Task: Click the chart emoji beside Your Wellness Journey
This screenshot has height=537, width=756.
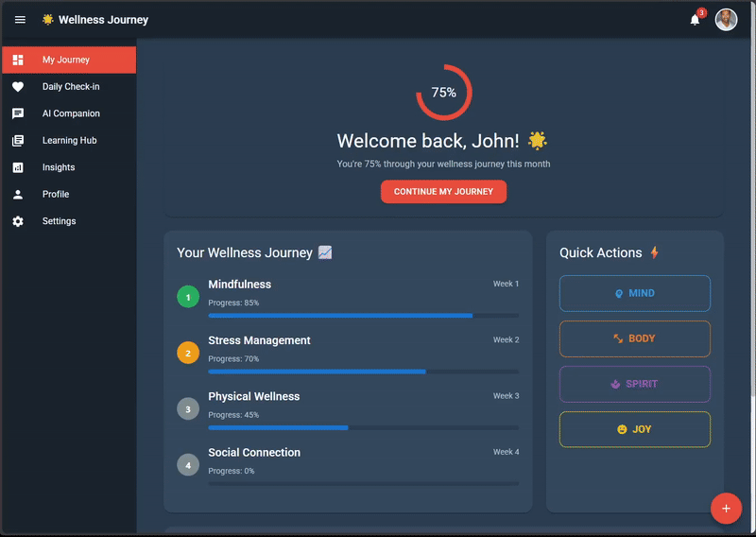Action: point(325,252)
